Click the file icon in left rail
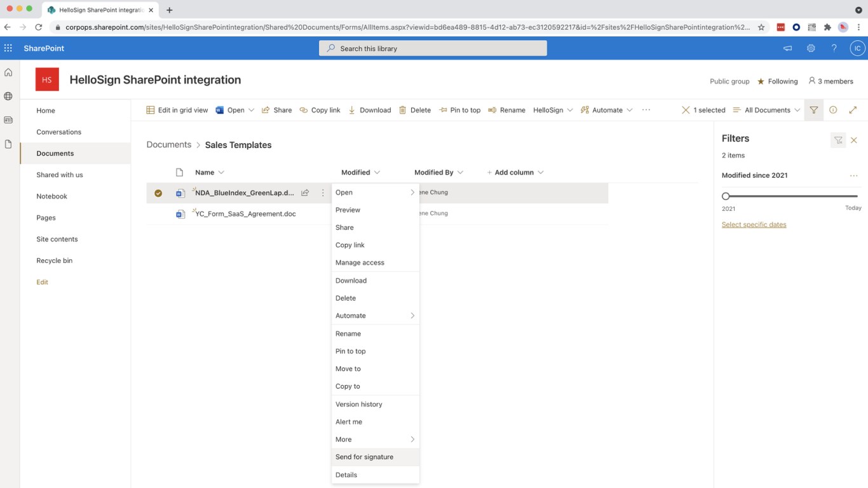This screenshot has height=488, width=868. coord(8,144)
